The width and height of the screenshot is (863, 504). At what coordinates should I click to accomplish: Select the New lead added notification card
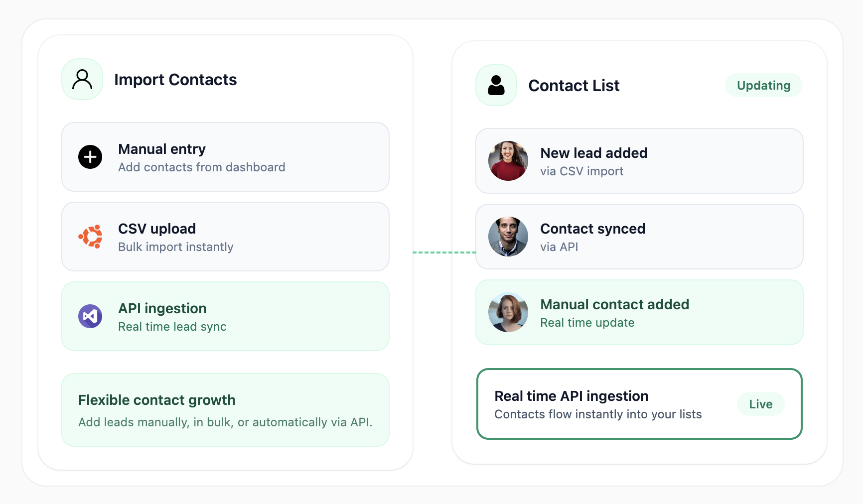tap(639, 161)
